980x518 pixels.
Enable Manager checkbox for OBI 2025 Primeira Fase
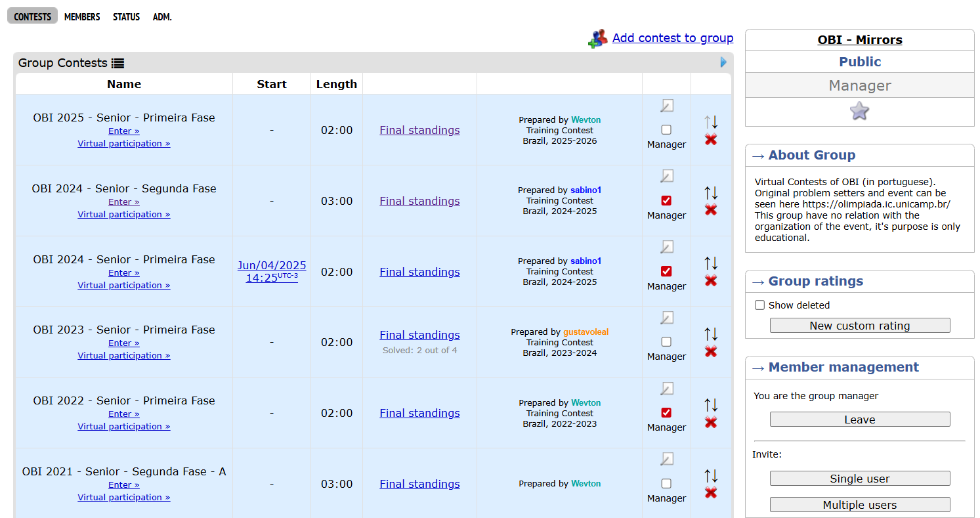coord(666,130)
